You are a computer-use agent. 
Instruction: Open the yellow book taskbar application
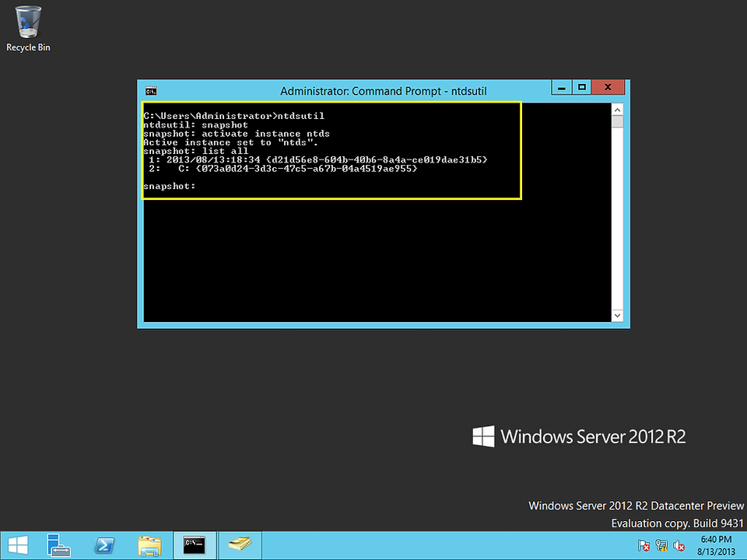(x=240, y=545)
